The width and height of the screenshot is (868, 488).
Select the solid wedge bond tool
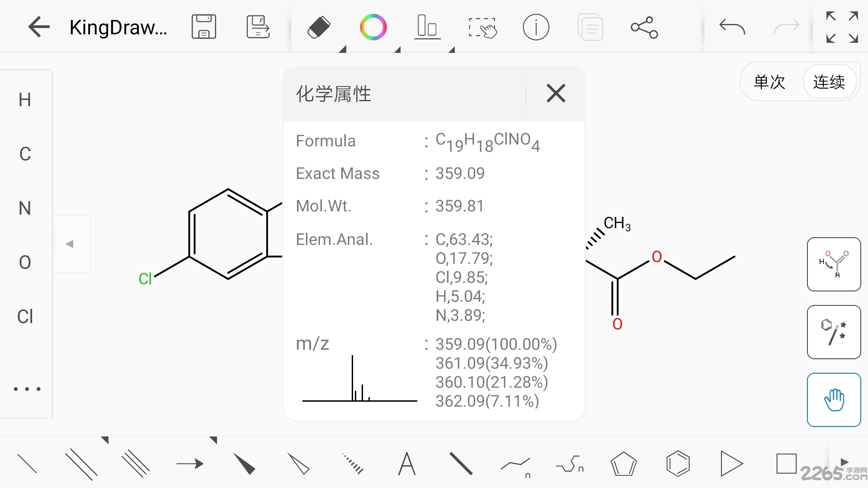(x=244, y=464)
